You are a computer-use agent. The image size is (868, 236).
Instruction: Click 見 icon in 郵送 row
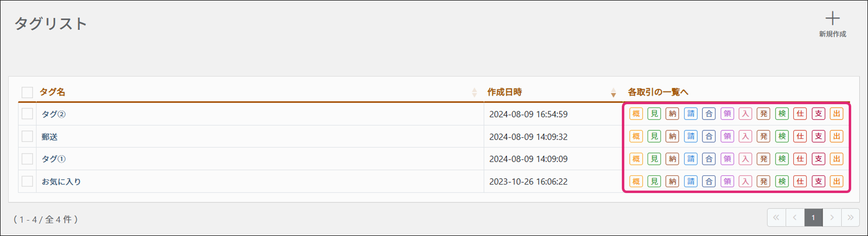(654, 136)
